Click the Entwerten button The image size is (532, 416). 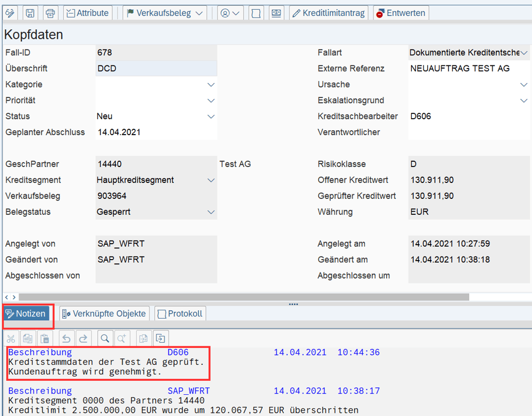[x=401, y=13]
